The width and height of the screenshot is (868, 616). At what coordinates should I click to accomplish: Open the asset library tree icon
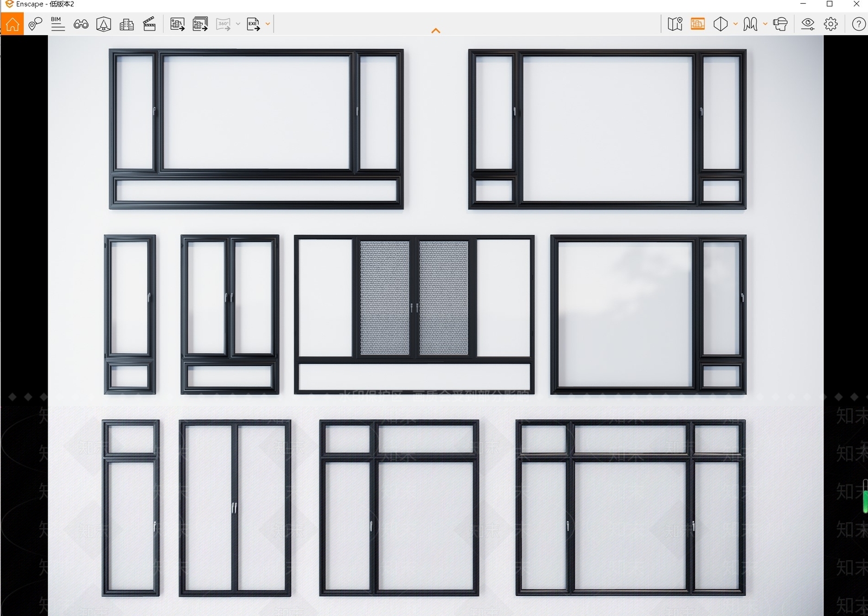coord(104,24)
